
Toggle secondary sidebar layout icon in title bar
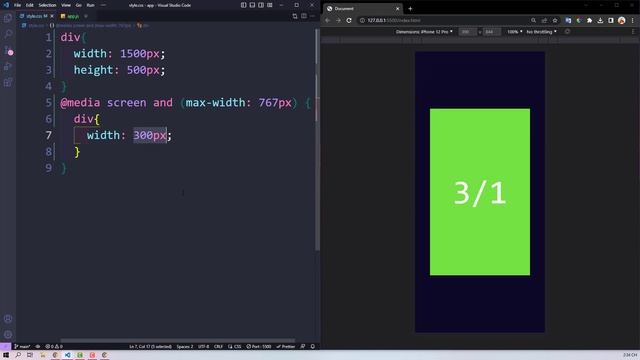261,5
